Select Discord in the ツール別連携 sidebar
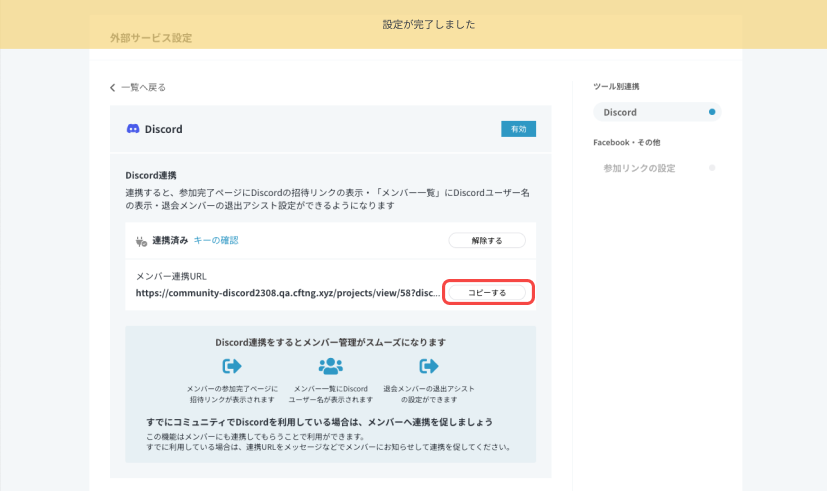The width and height of the screenshot is (827, 491). click(620, 113)
